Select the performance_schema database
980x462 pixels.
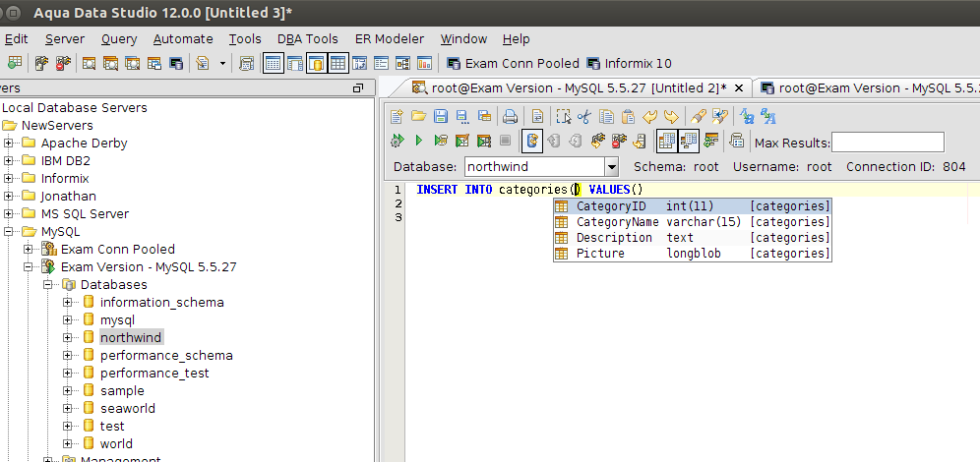(166, 355)
